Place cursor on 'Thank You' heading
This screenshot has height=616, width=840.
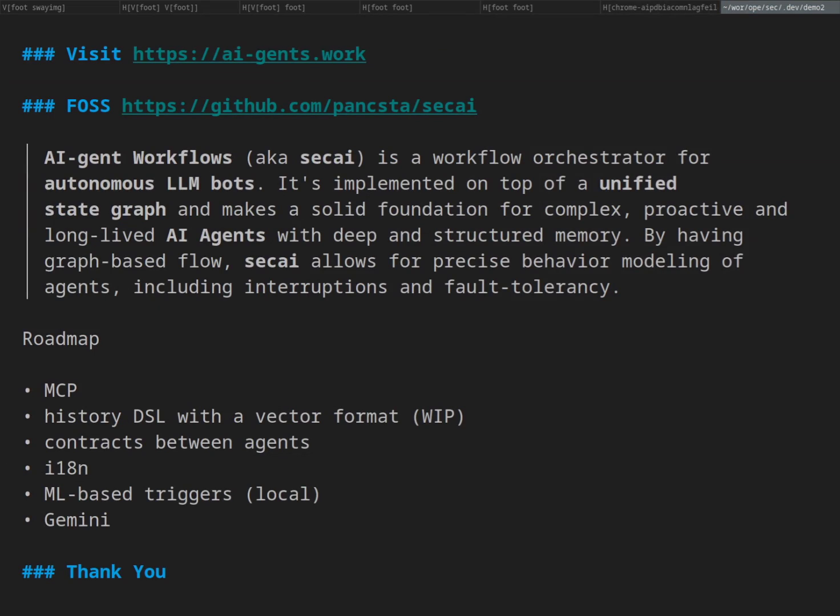point(116,572)
